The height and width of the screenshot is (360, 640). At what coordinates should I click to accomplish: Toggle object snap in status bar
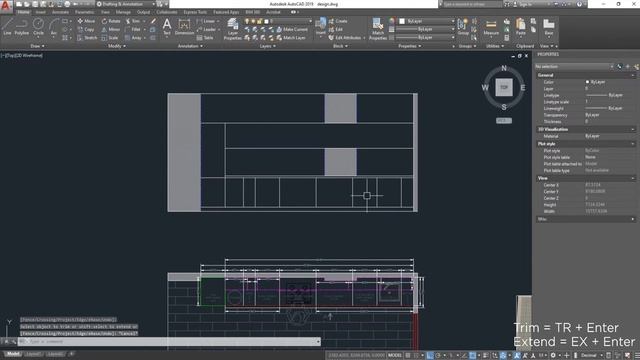[x=473, y=356]
